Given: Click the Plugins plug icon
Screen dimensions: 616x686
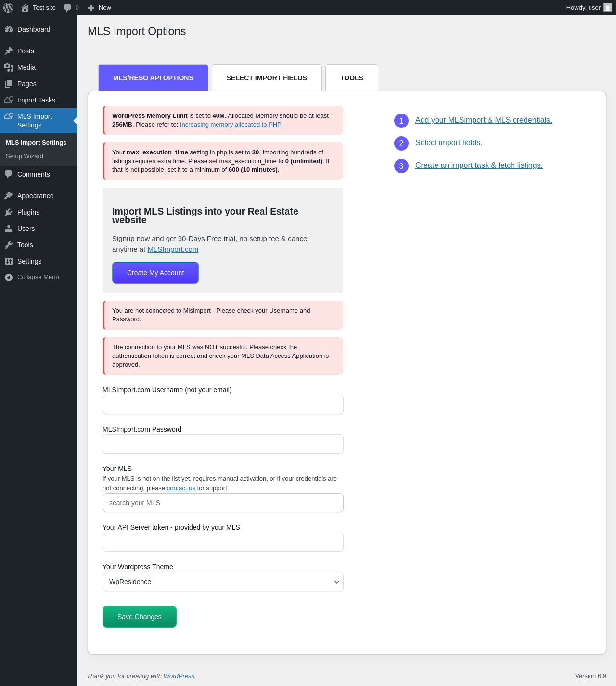Looking at the screenshot, I should (x=9, y=212).
